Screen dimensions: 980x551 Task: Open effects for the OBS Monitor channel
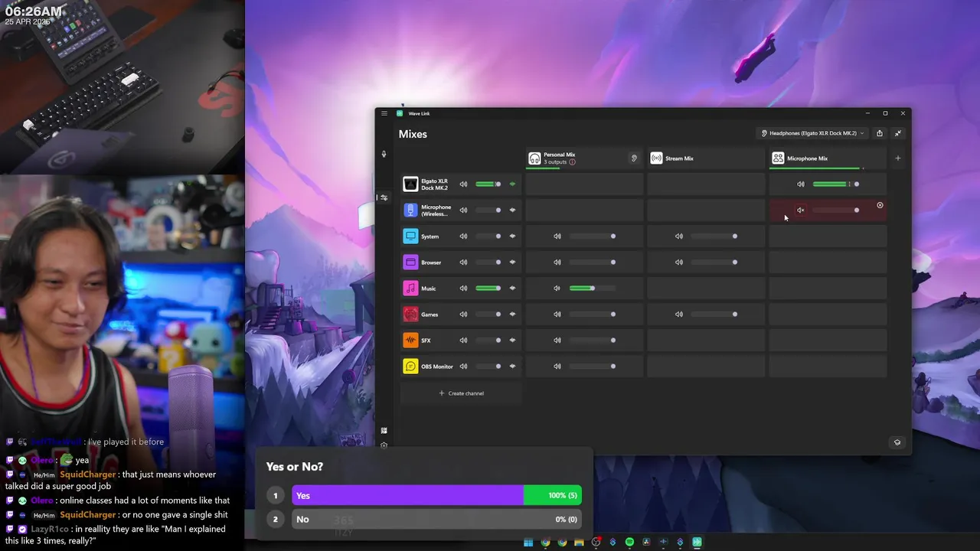pyautogui.click(x=512, y=367)
